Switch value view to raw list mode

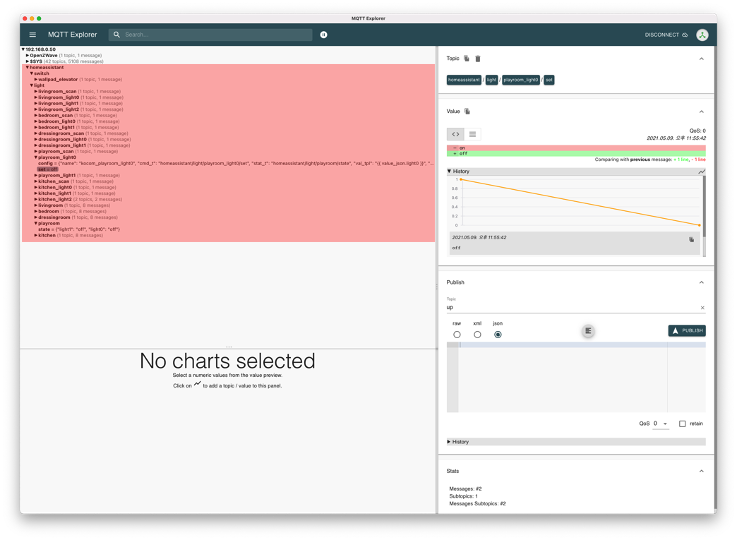[472, 134]
